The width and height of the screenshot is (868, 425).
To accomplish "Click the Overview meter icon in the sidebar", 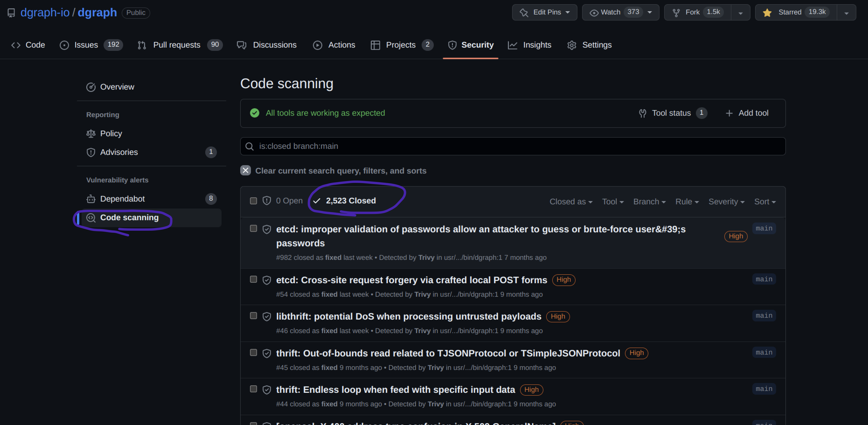I will pos(91,87).
